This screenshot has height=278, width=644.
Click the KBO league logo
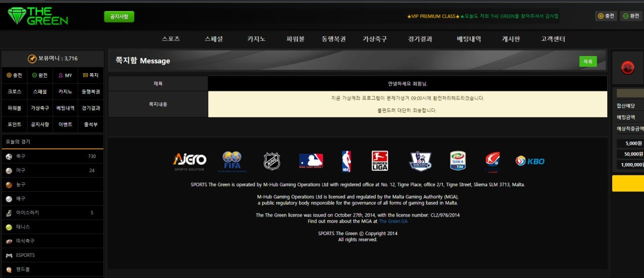(x=530, y=161)
